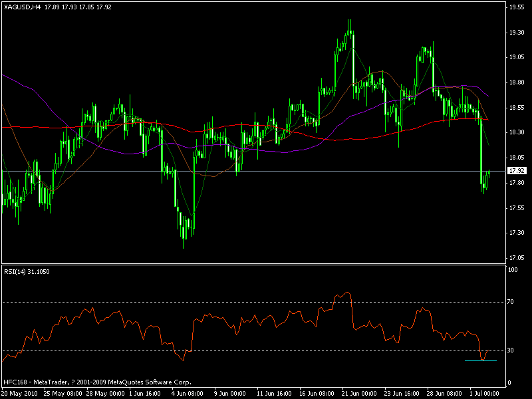Click the grey horizontal current price line
Image resolution: width=532 pixels, height=399 pixels.
point(253,171)
